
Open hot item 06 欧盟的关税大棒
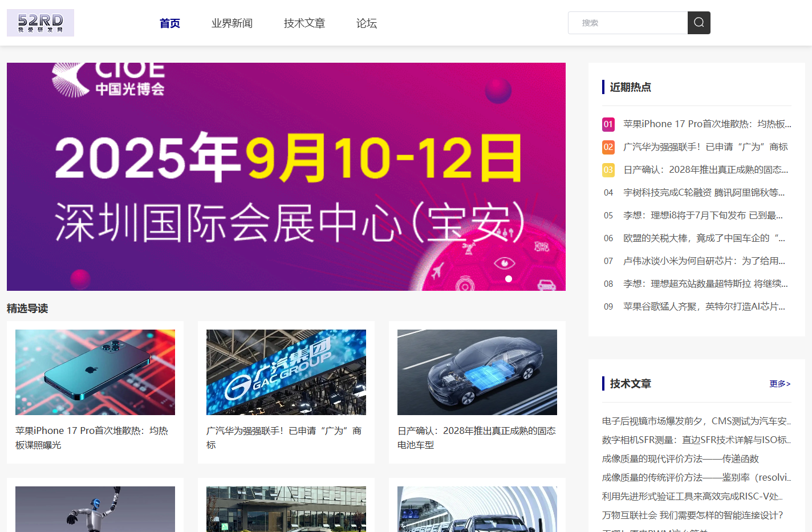(704, 238)
